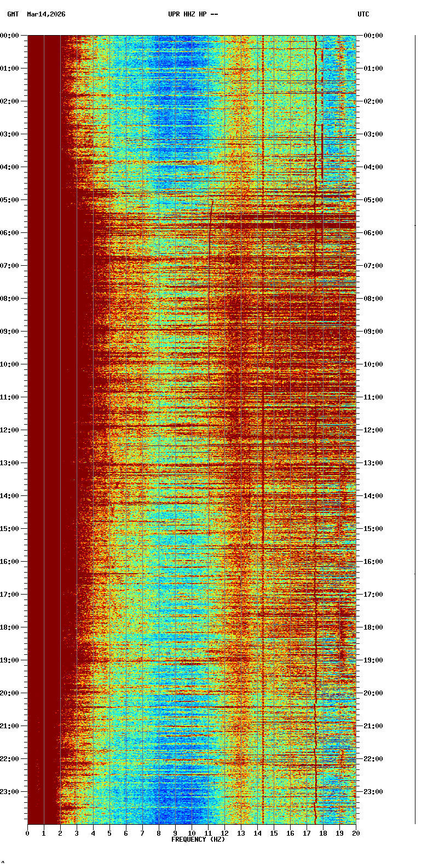This screenshot has height=868, width=439.
Task: Click the Mar14,2026 date text
Action: pos(46,14)
